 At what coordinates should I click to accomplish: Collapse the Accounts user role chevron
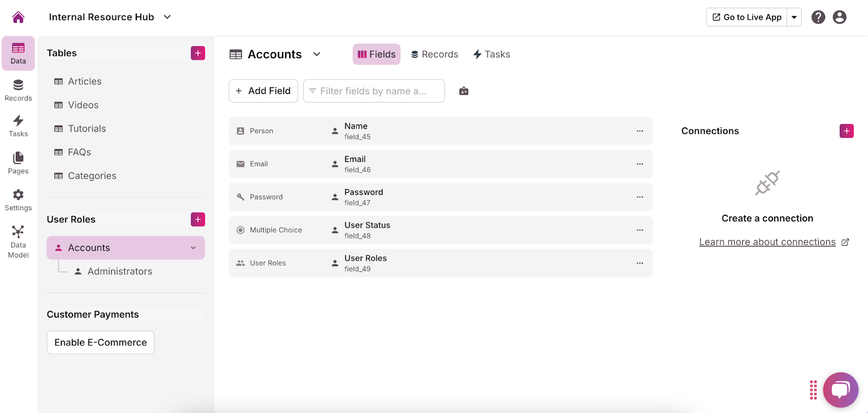[x=193, y=248]
